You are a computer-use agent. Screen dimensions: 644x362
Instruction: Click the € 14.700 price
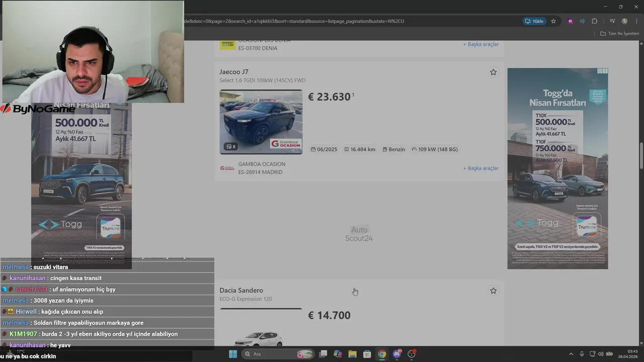(329, 315)
